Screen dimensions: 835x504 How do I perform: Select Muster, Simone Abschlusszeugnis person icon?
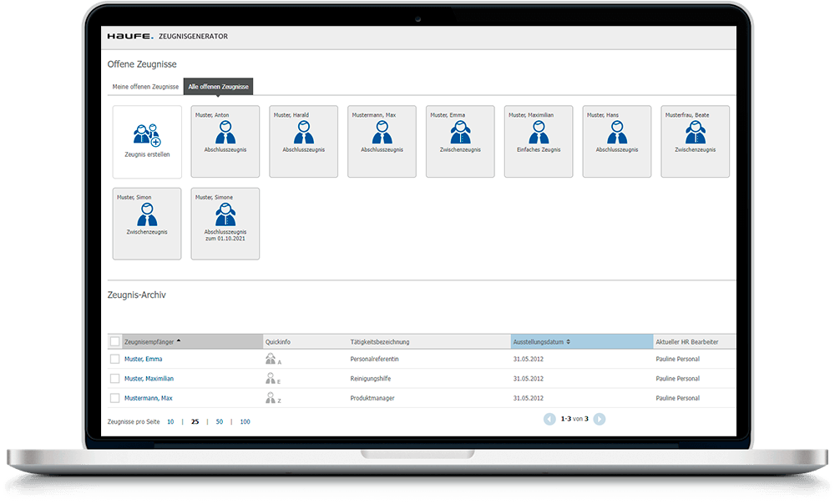click(x=225, y=214)
